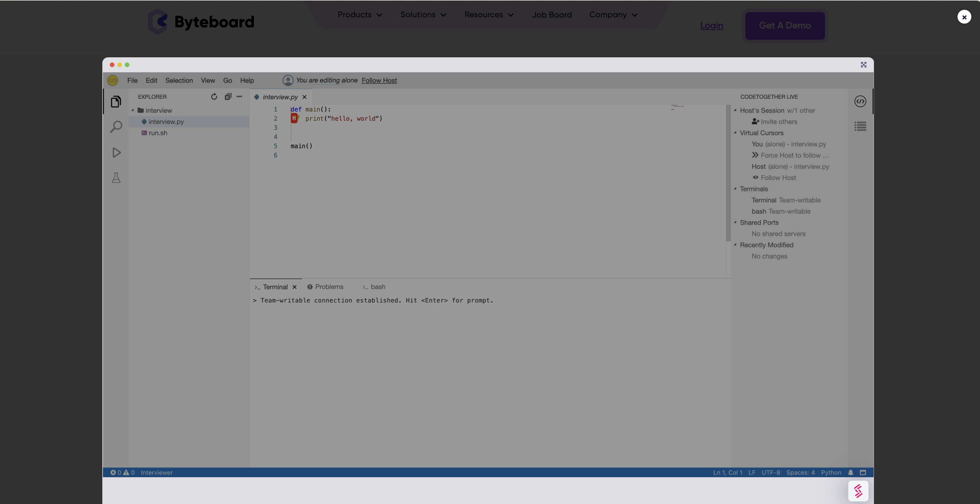Open the Edit menu
The image size is (980, 504).
[151, 80]
